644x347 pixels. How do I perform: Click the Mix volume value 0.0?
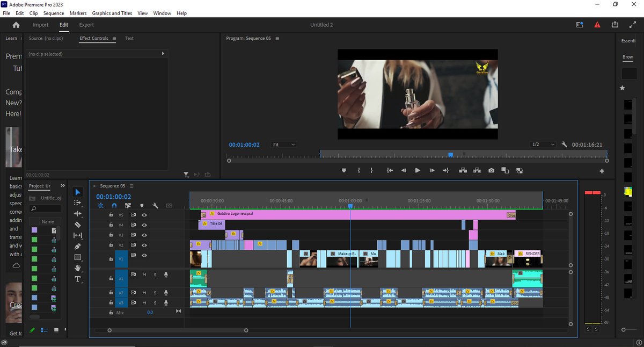coord(150,313)
